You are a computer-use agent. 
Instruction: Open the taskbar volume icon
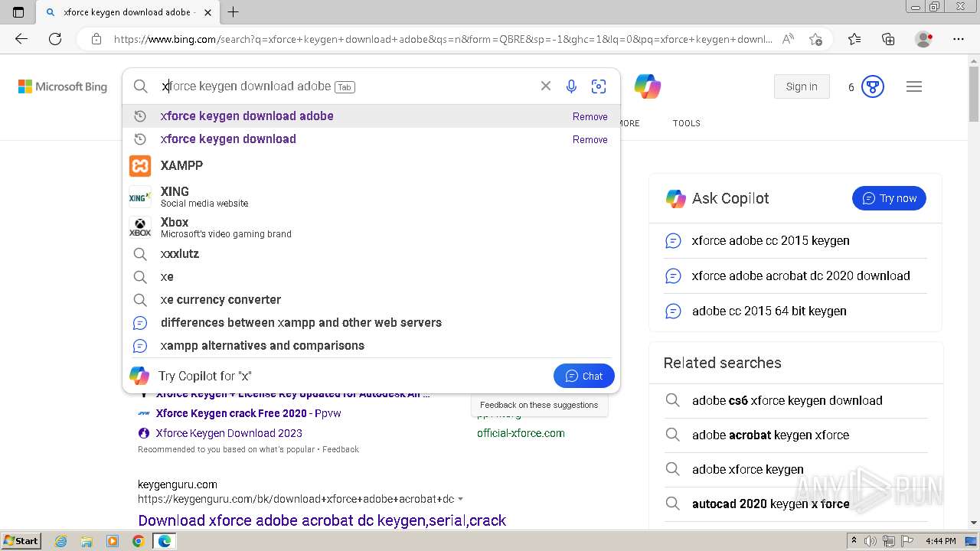pos(871,541)
